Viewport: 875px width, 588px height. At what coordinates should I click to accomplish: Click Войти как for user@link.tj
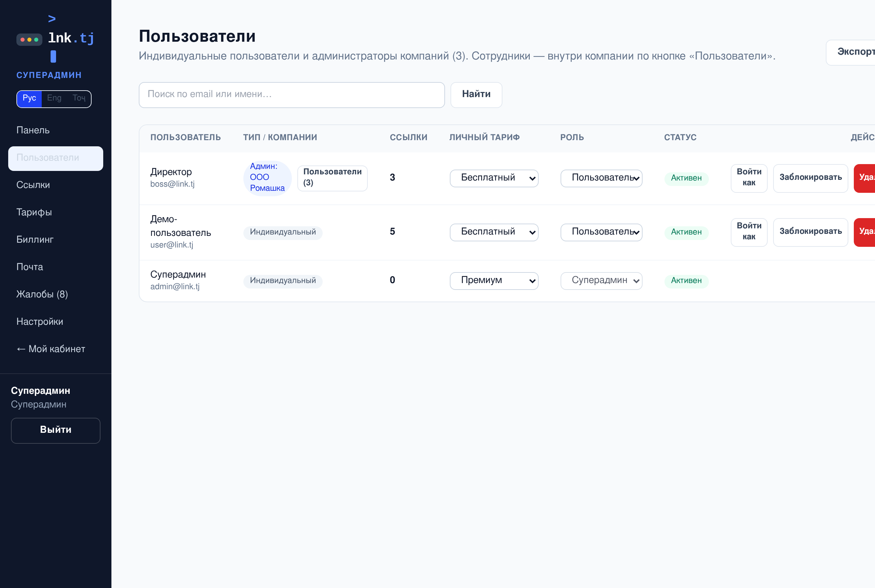point(749,232)
